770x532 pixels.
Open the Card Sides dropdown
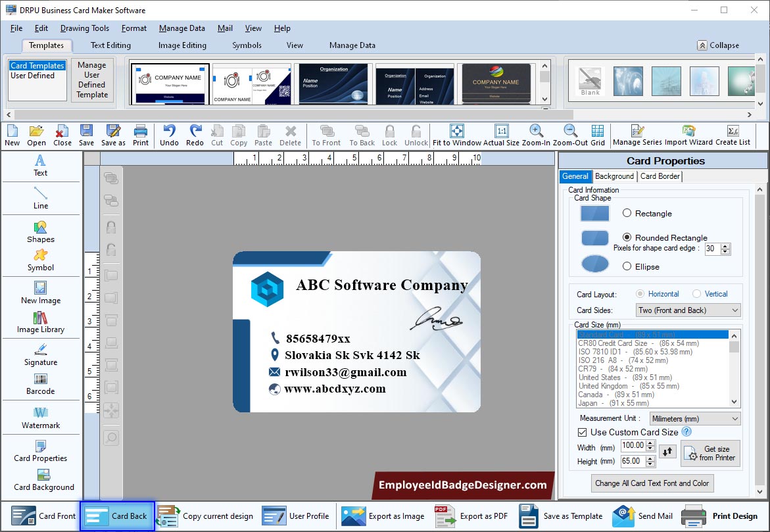click(688, 310)
